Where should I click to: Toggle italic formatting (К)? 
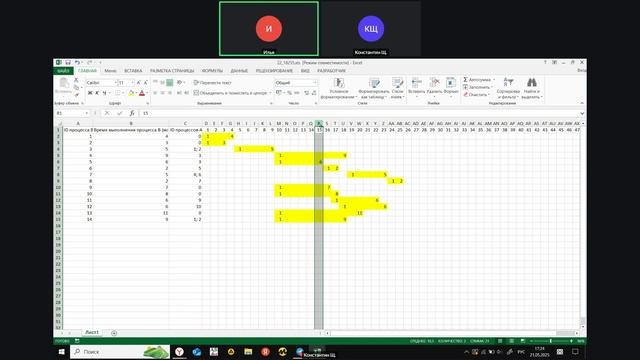[x=97, y=93]
